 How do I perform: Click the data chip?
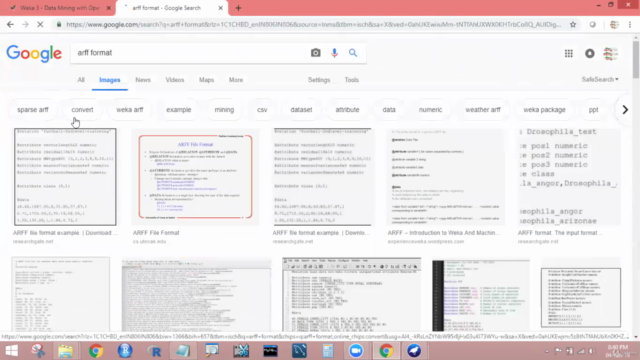coord(389,110)
